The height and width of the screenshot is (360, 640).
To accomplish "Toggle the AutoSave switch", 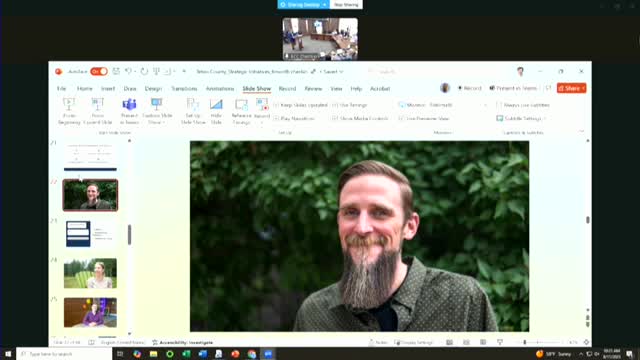I will tap(99, 71).
